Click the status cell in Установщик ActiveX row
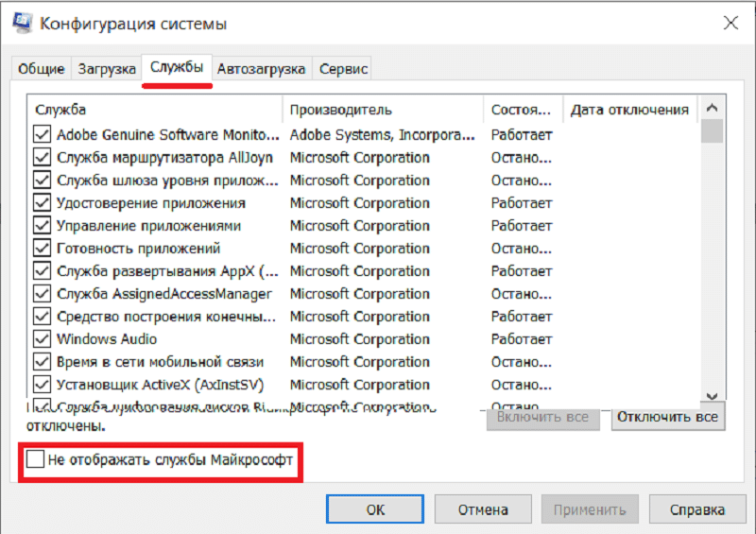756x534 pixels. [x=522, y=385]
